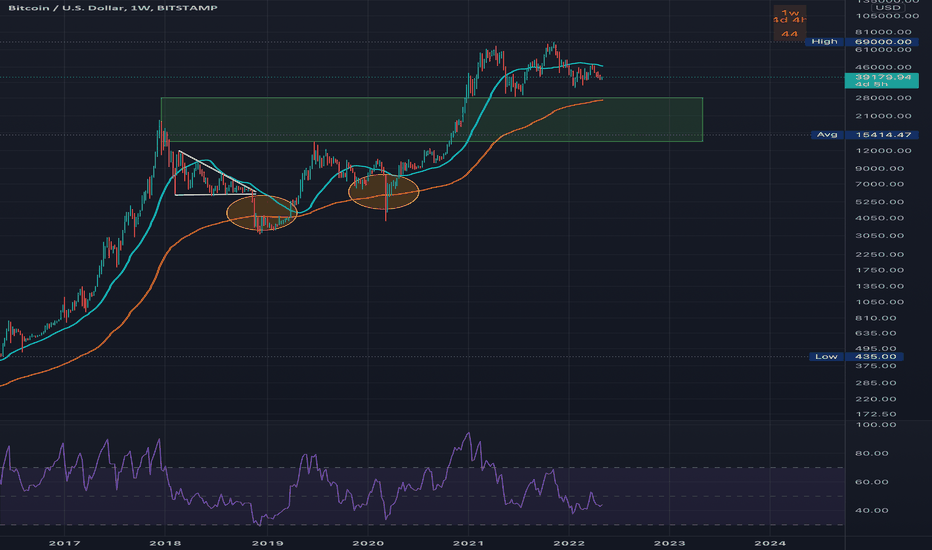Select the Low 435.00 price label
This screenshot has height=550, width=932.
point(857,357)
